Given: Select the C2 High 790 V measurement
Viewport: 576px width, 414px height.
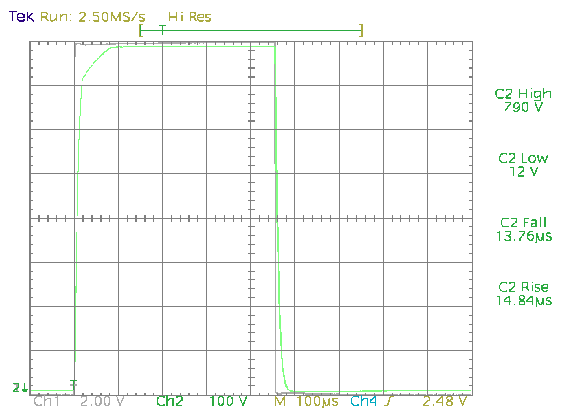Looking at the screenshot, I should [523, 100].
